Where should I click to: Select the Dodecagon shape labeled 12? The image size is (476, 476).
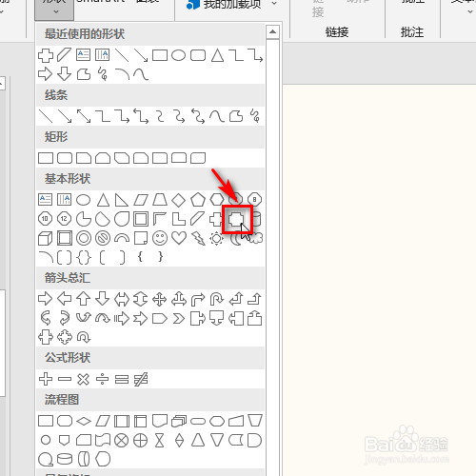(65, 219)
